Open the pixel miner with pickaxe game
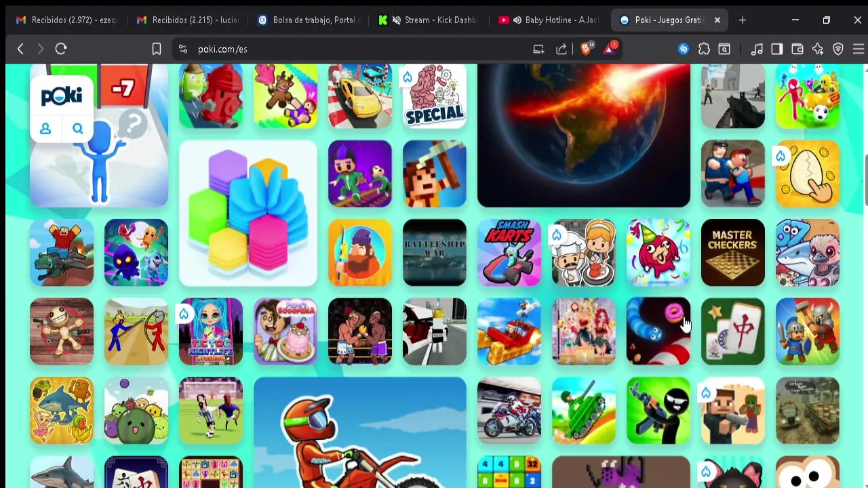 (x=435, y=174)
